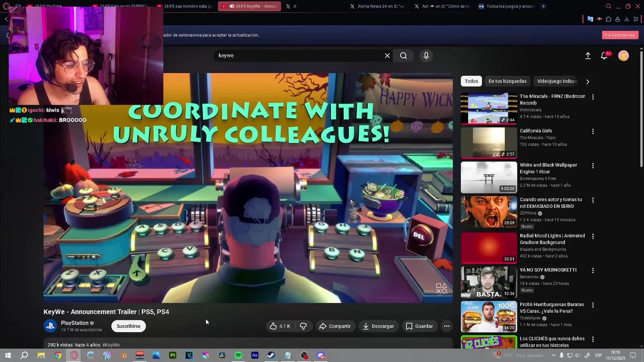Open options for California Girls video
Viewport: 644px width, 362px height.
[593, 132]
